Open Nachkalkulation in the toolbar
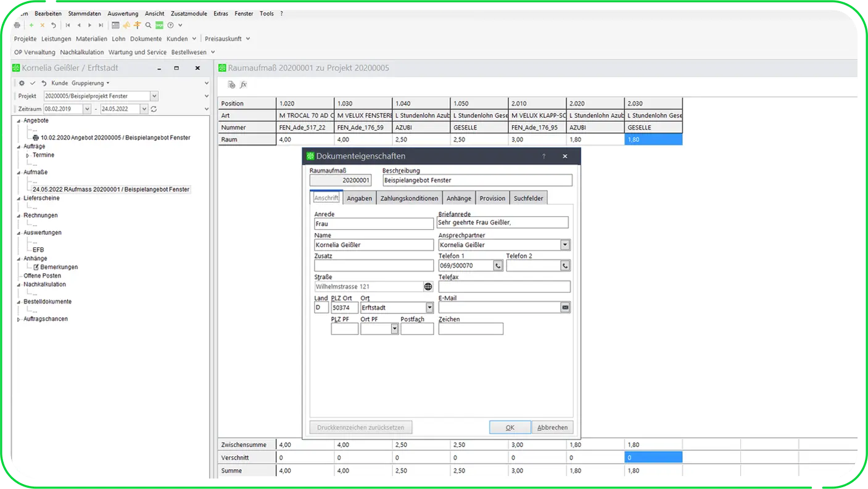The image size is (868, 489). (82, 52)
